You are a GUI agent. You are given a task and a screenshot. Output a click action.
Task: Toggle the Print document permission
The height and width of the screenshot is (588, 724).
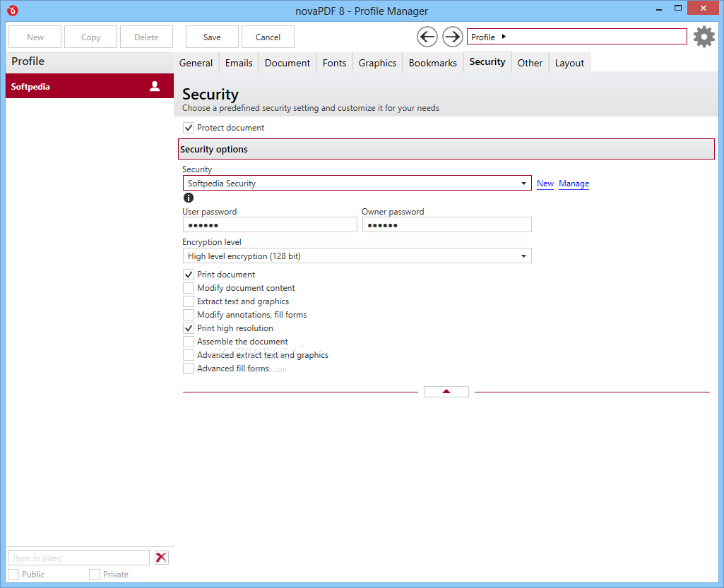coord(189,275)
